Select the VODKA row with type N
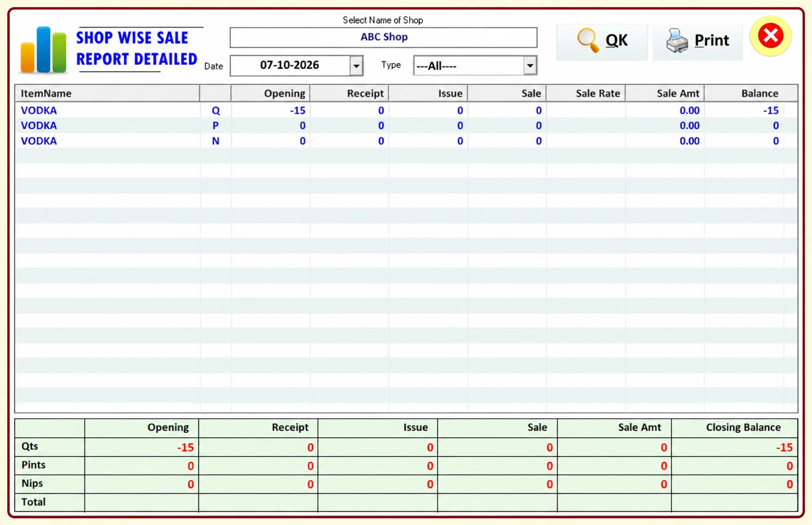The image size is (812, 525). [x=406, y=141]
